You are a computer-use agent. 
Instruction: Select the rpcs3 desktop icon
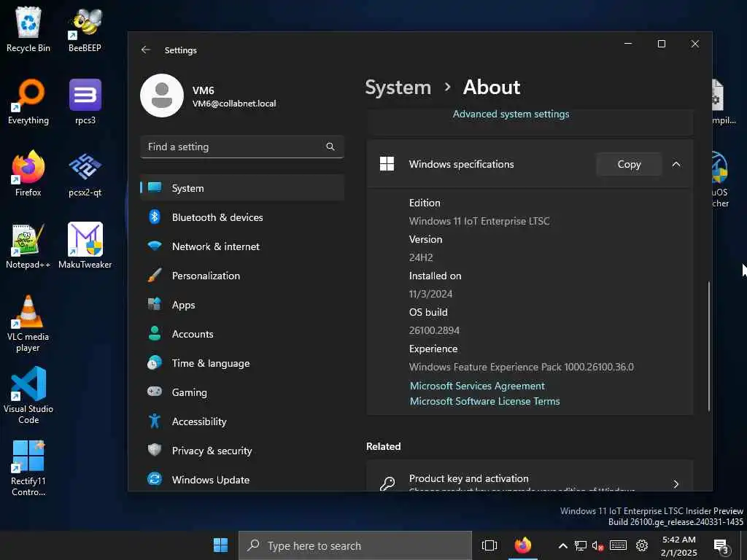coord(85,101)
